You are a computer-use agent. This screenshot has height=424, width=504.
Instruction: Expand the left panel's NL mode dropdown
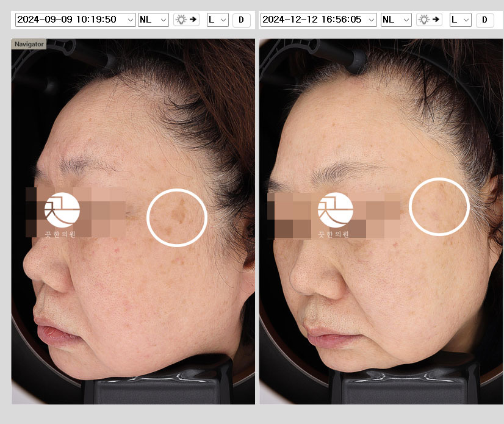pyautogui.click(x=153, y=20)
